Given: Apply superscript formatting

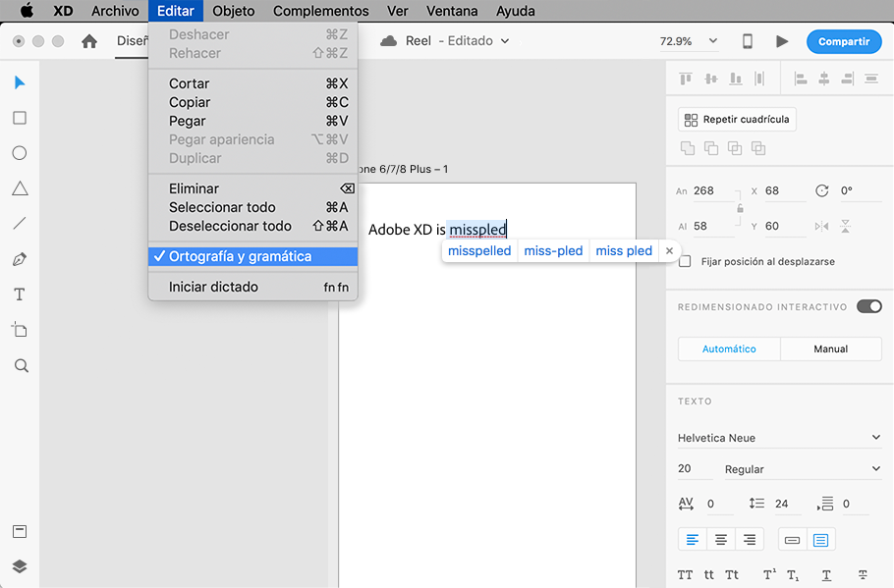Looking at the screenshot, I should (769, 574).
